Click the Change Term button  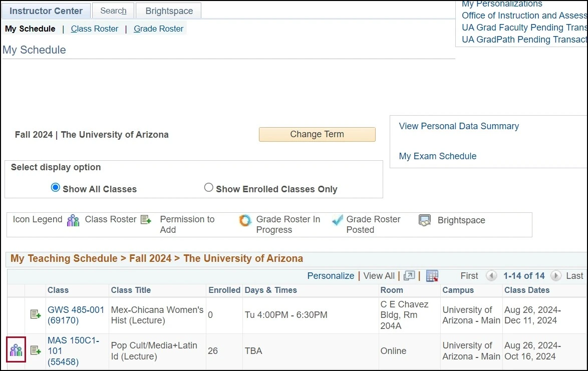317,134
